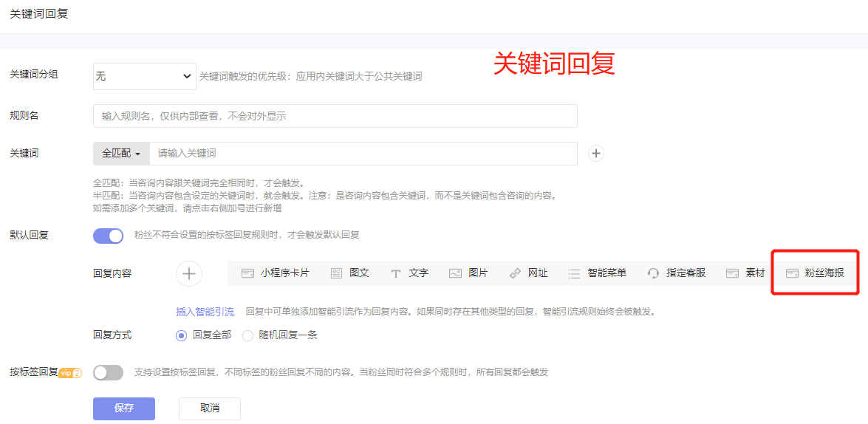
Task: Pick the 图片 image reply icon
Action: [455, 273]
